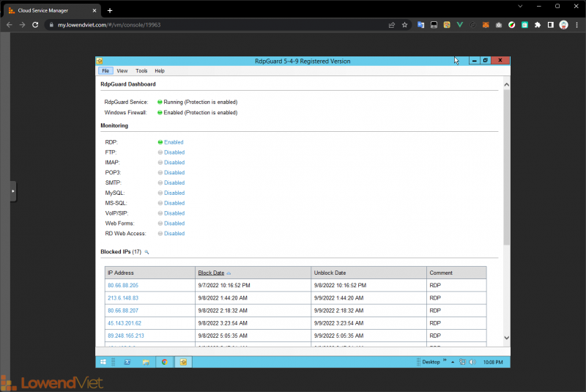Bookmark this page with the star
This screenshot has height=392, width=586.
404,25
